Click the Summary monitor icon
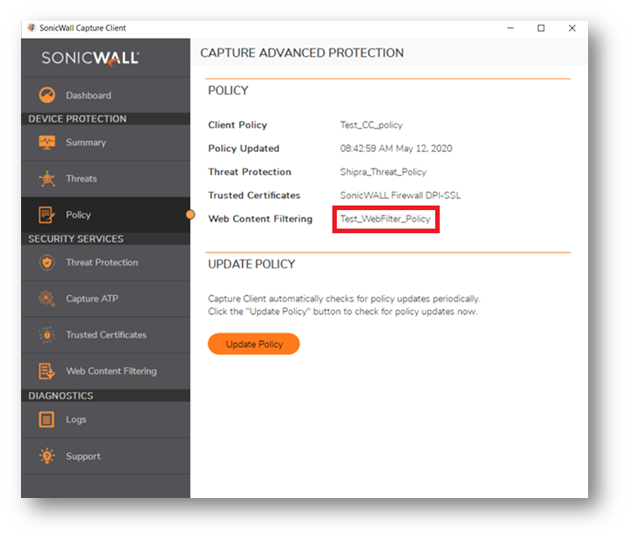This screenshot has width=631, height=540. click(x=46, y=143)
